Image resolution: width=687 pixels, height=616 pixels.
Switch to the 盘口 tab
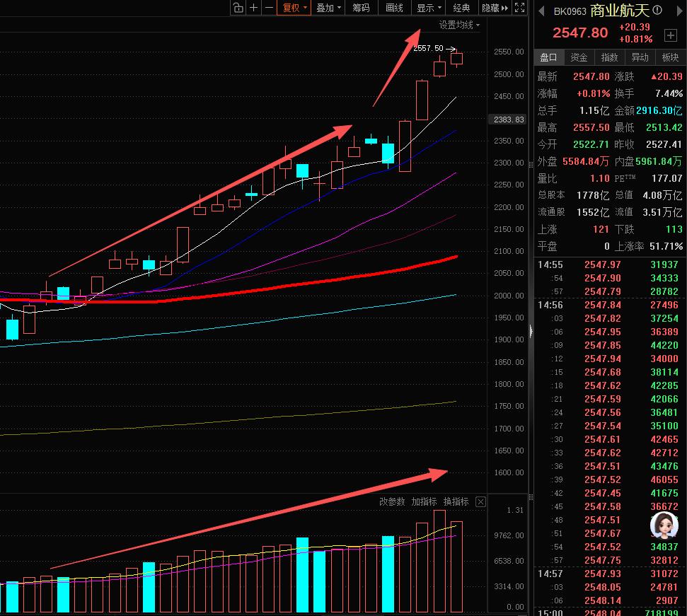[x=548, y=57]
